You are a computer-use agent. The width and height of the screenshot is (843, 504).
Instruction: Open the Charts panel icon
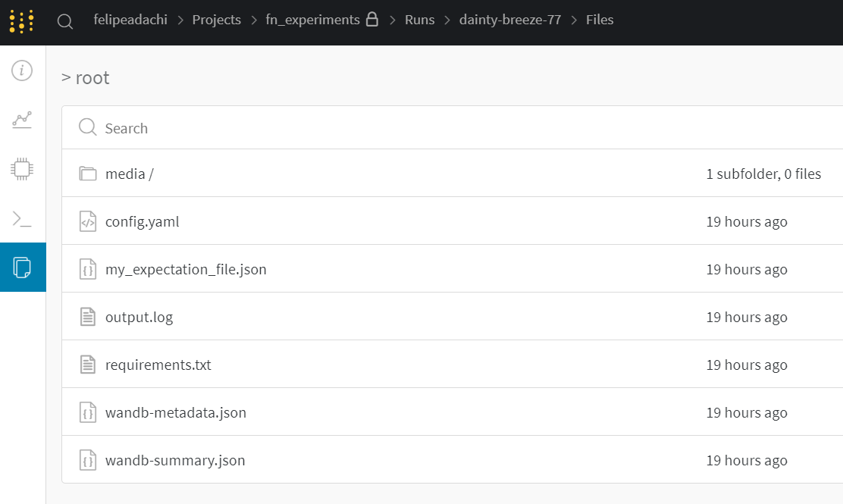(x=22, y=119)
